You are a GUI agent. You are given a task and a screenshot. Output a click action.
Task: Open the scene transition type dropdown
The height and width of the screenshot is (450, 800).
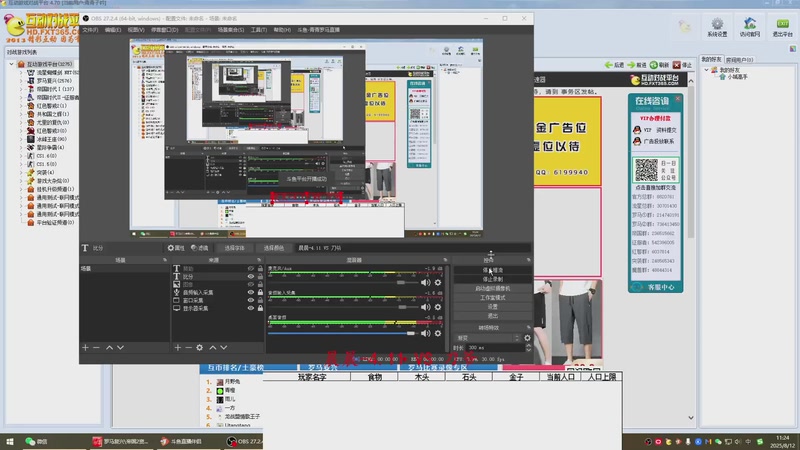488,338
